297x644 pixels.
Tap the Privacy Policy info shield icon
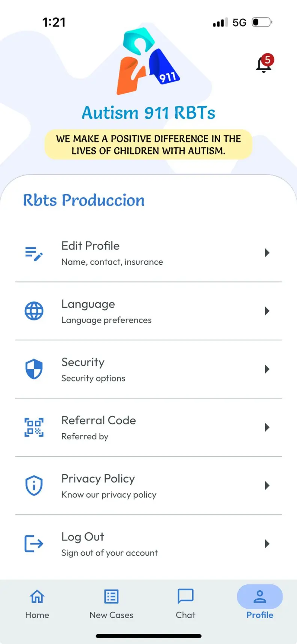point(34,485)
